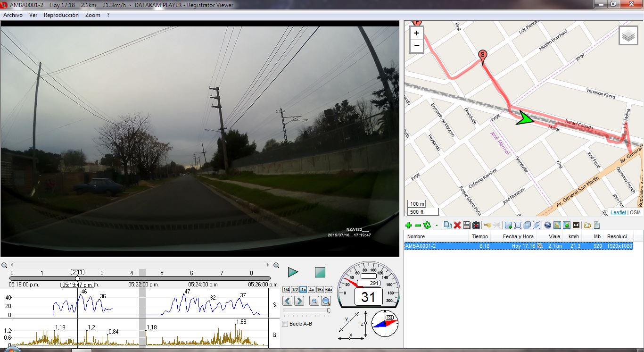Zoom in on the map with plus button
This screenshot has height=352, width=644.
pyautogui.click(x=416, y=34)
